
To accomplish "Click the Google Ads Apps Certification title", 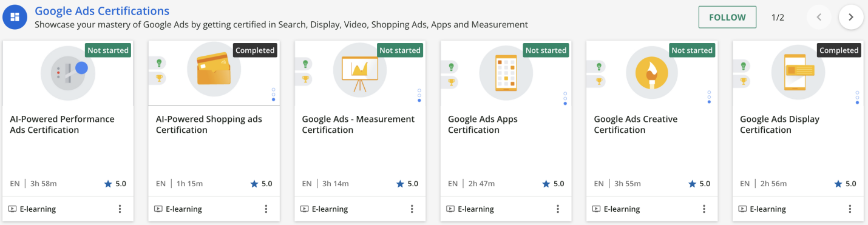I will (x=483, y=124).
